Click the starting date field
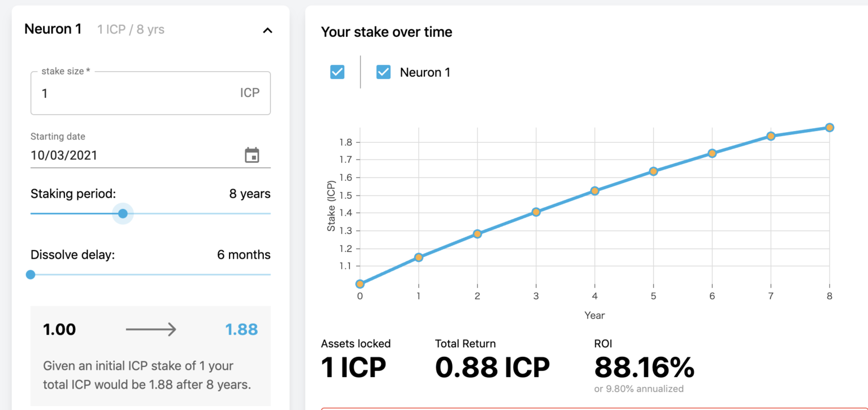The image size is (868, 410). point(130,155)
